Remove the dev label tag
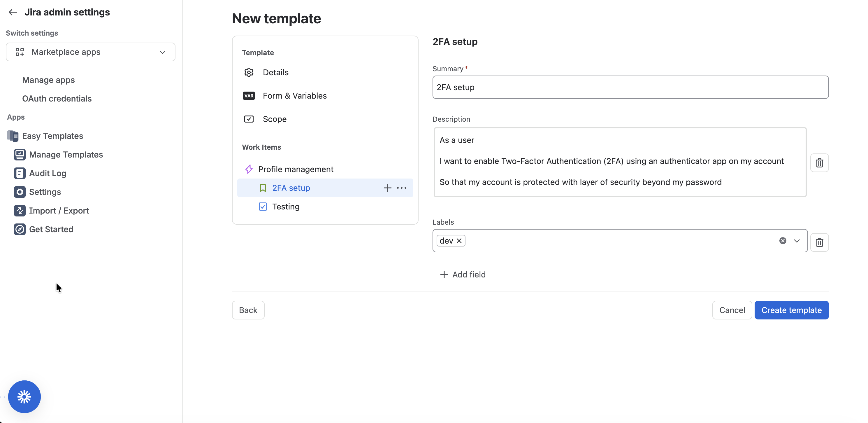 459,241
